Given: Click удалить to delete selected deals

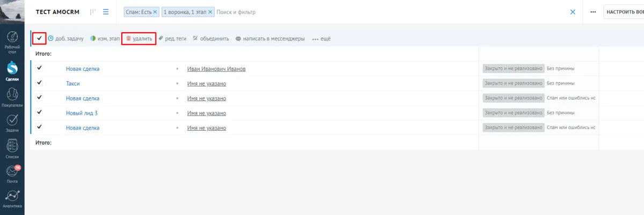Looking at the screenshot, I should pos(139,39).
